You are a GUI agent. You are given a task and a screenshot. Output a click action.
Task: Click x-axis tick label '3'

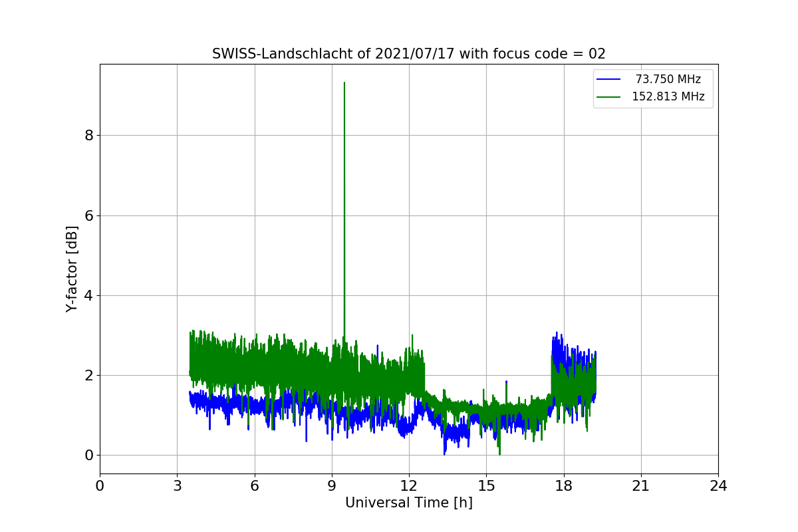click(x=177, y=486)
